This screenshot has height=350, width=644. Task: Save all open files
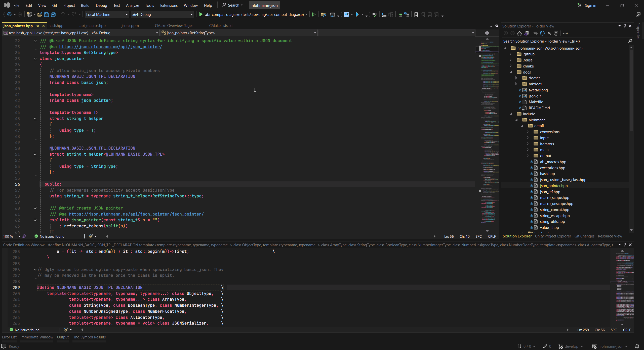[53, 14]
